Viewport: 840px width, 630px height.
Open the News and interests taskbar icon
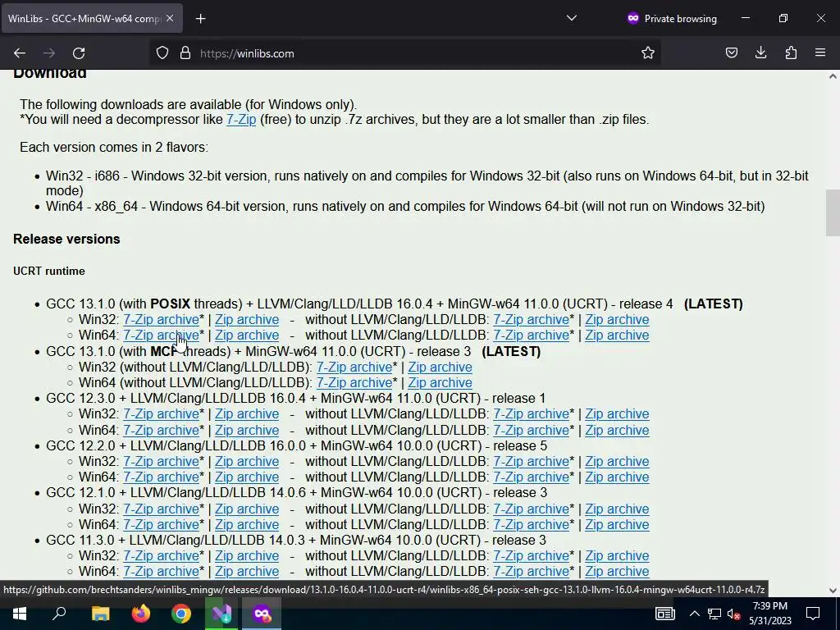pos(664,614)
